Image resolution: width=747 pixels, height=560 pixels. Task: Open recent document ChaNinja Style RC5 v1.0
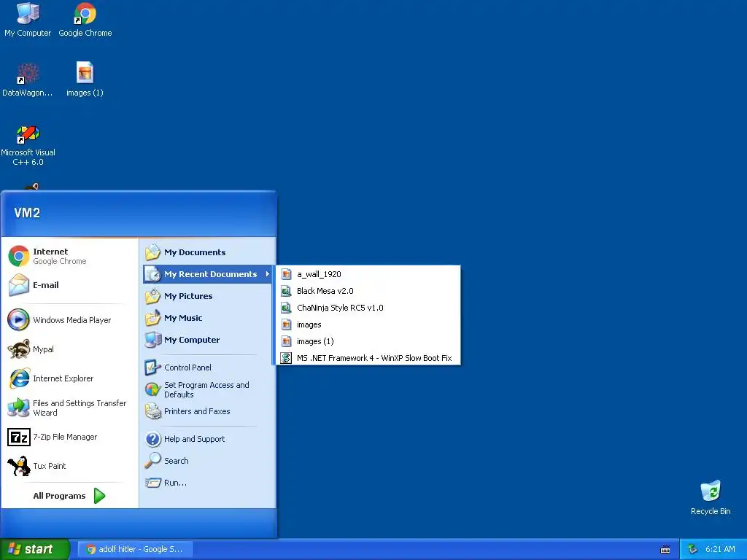tap(368, 308)
